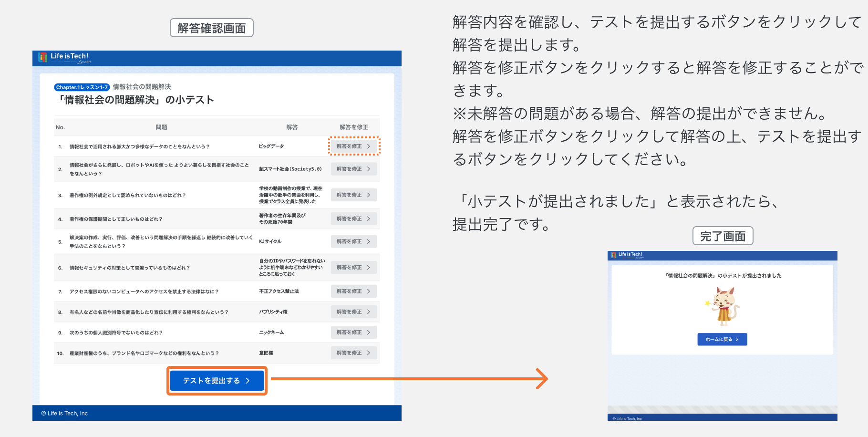Image resolution: width=868 pixels, height=437 pixels.
Task: Click 解答を修正 for question 8 (パブリシティ権)
Action: (x=354, y=312)
